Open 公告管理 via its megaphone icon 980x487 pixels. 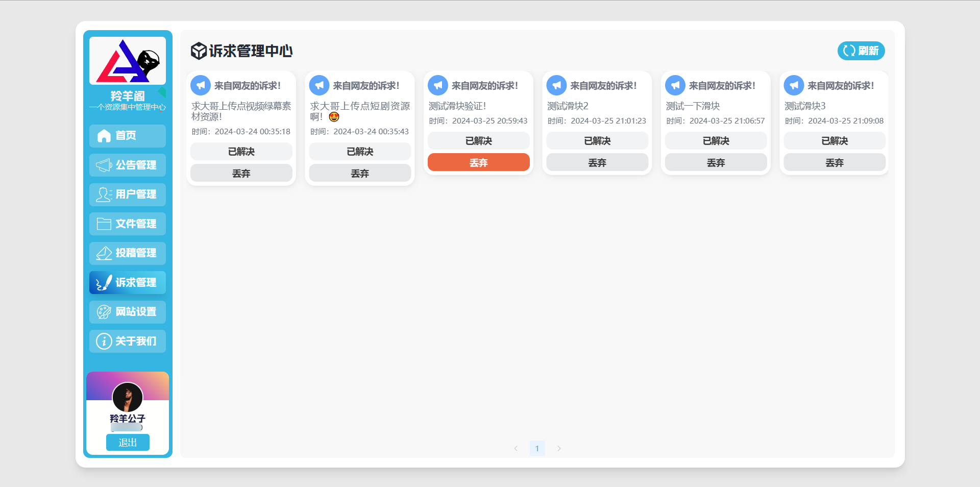(x=104, y=165)
